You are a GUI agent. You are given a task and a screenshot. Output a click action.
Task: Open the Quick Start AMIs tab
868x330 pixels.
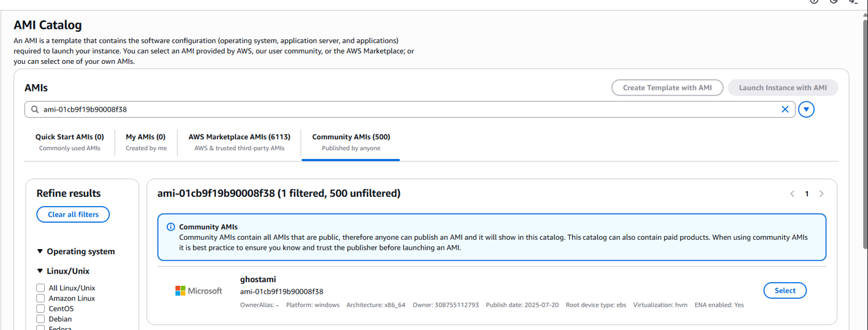tap(69, 142)
